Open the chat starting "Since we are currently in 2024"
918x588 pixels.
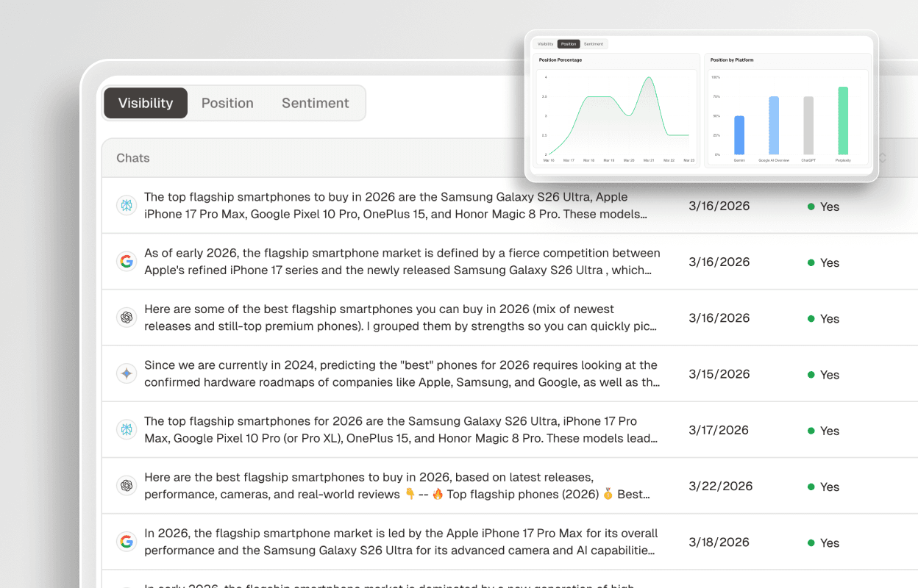(401, 373)
